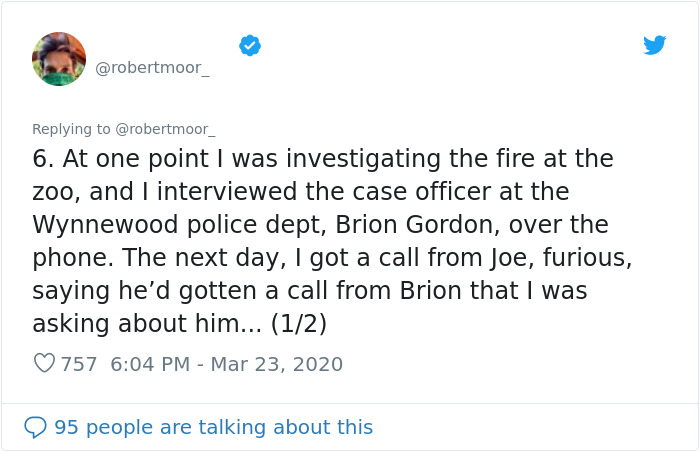This screenshot has width=700, height=452.
Task: Open "95 people are talking about this"
Action: 213,427
